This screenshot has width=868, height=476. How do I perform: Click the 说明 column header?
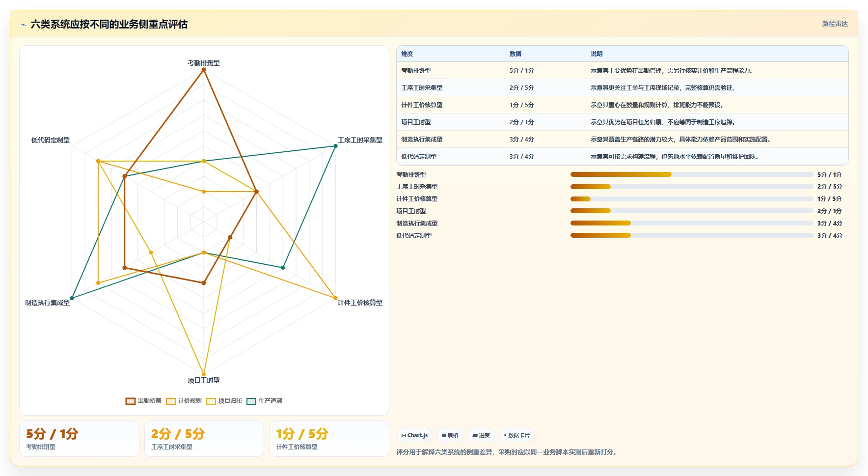597,54
